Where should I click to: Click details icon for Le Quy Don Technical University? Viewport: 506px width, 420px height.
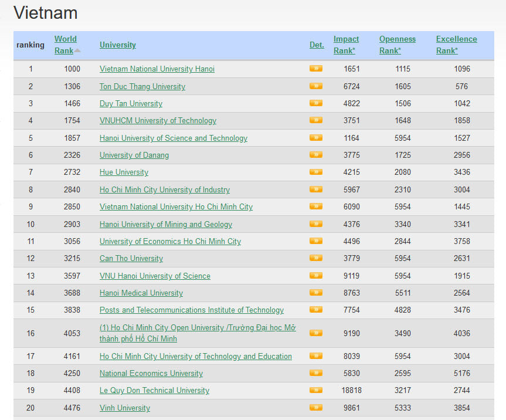[x=315, y=390]
